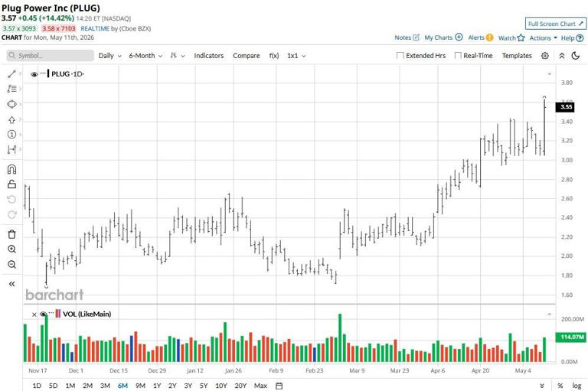Toggle percent scale % button
Viewport: 588px width, 391px height.
(x=560, y=386)
